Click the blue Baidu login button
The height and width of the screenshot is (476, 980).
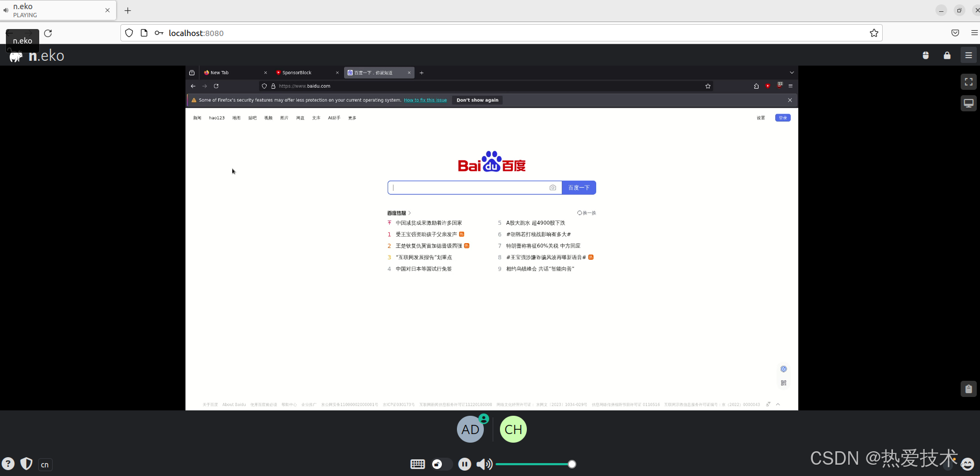pyautogui.click(x=783, y=118)
